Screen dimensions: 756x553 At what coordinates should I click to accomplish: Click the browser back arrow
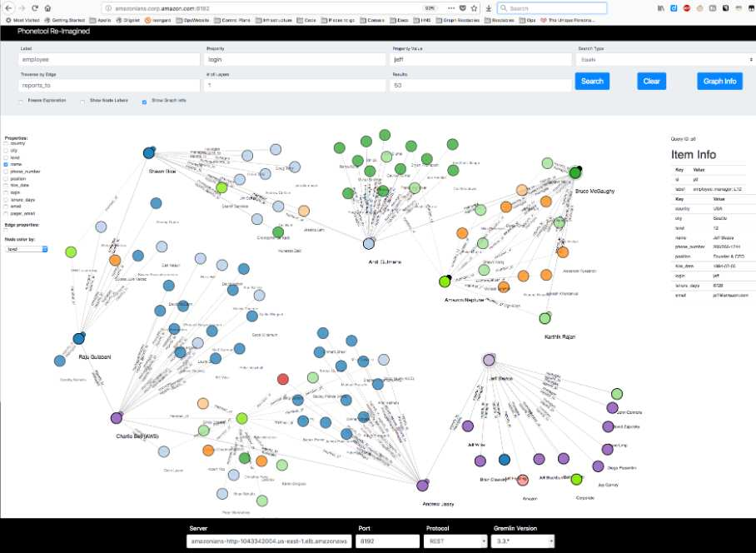point(8,8)
